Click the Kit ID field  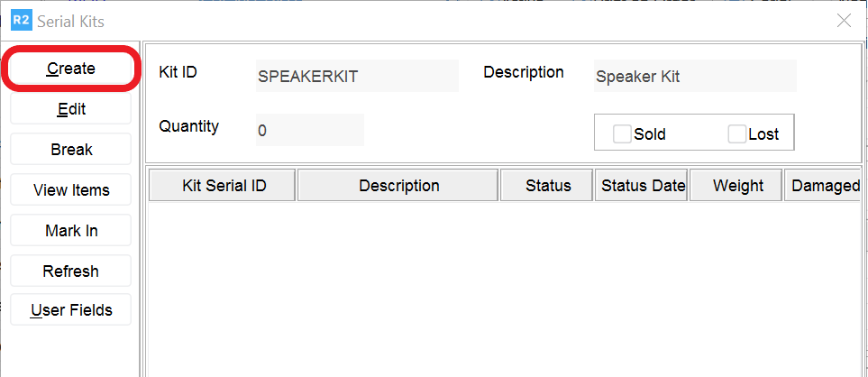point(357,77)
